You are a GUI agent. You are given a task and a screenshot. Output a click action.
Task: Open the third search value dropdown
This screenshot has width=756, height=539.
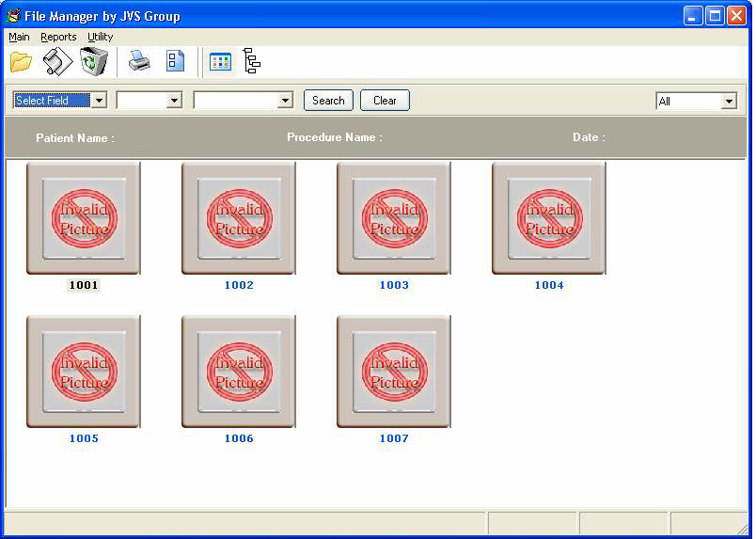tap(286, 101)
